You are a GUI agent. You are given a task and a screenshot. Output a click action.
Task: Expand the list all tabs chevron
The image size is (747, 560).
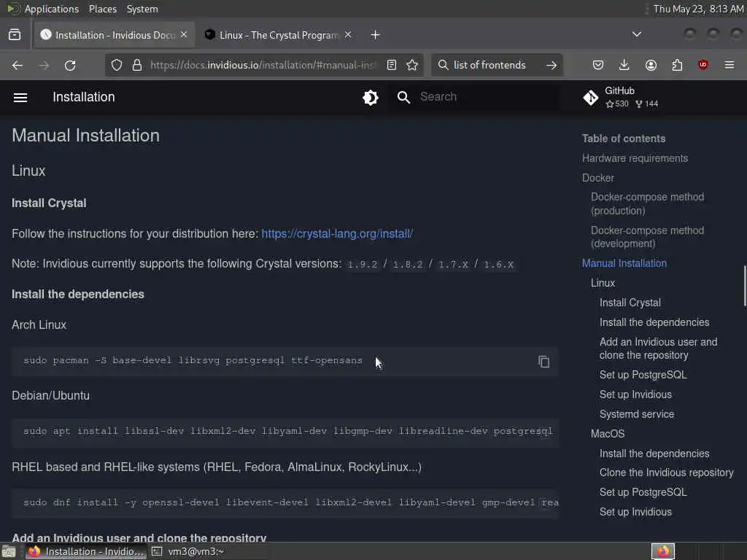coord(636,34)
